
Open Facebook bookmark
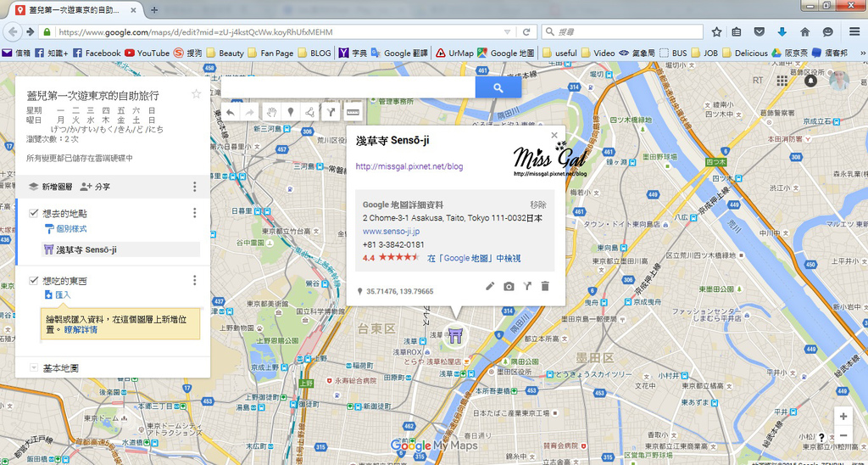pyautogui.click(x=97, y=53)
